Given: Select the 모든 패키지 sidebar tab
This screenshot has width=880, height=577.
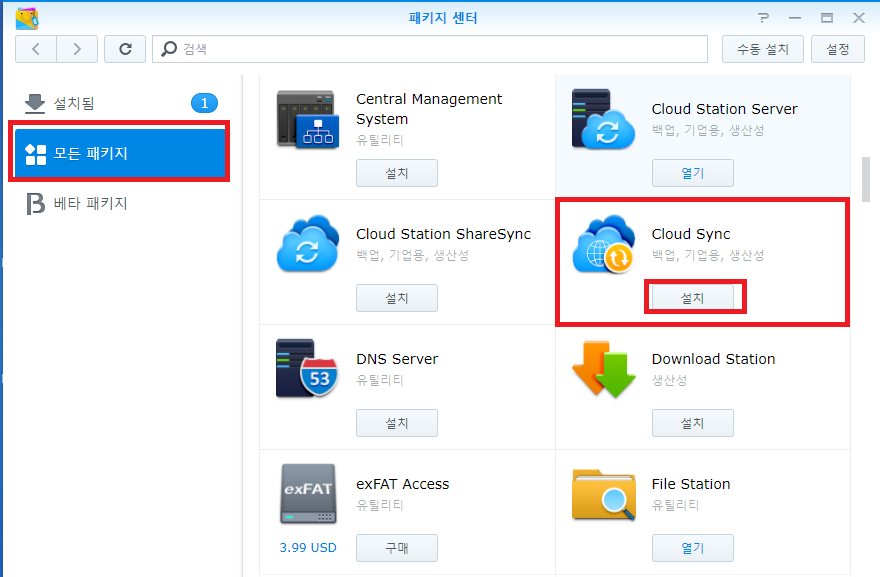Looking at the screenshot, I should [x=120, y=154].
